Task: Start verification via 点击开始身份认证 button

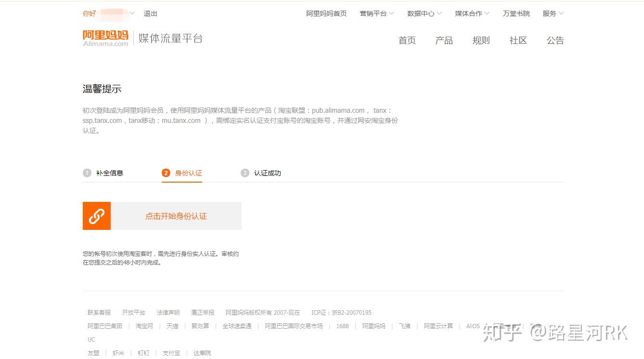Action: tap(176, 216)
